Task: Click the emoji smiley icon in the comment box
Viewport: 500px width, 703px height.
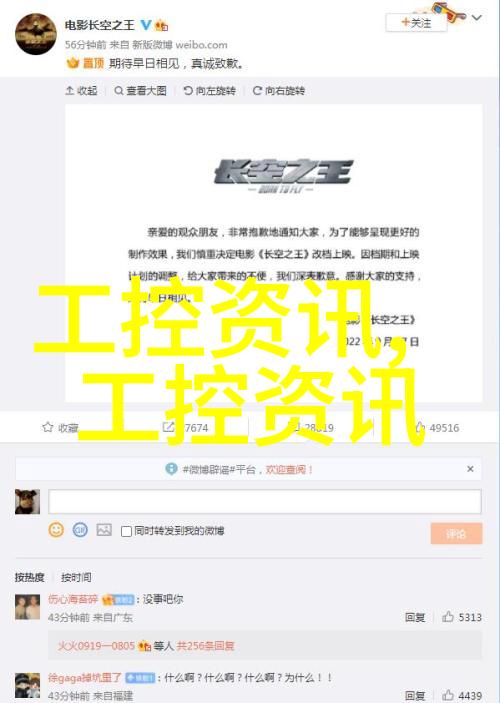Action: tap(56, 530)
